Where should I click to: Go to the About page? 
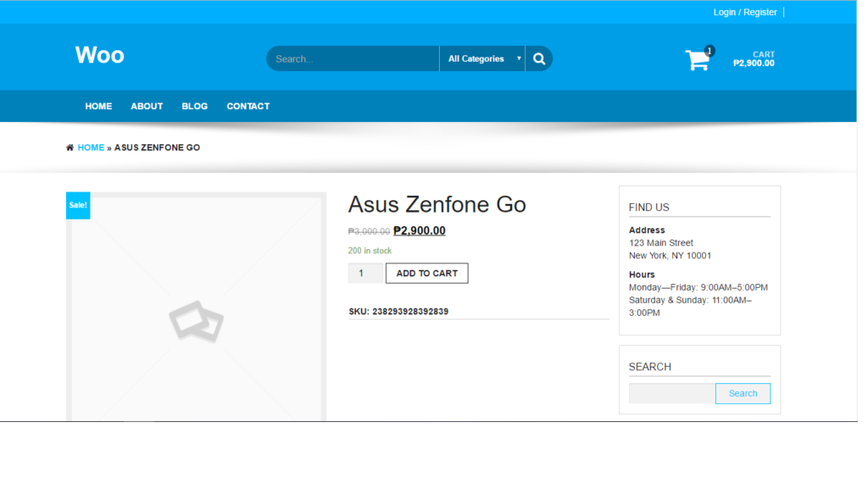tap(147, 106)
